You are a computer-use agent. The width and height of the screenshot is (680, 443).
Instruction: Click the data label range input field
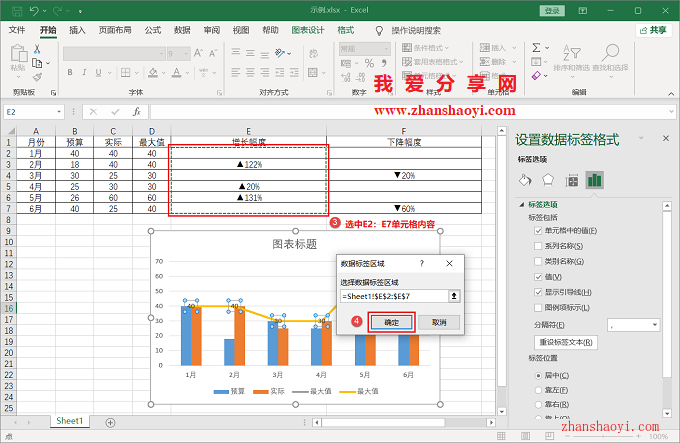click(395, 296)
